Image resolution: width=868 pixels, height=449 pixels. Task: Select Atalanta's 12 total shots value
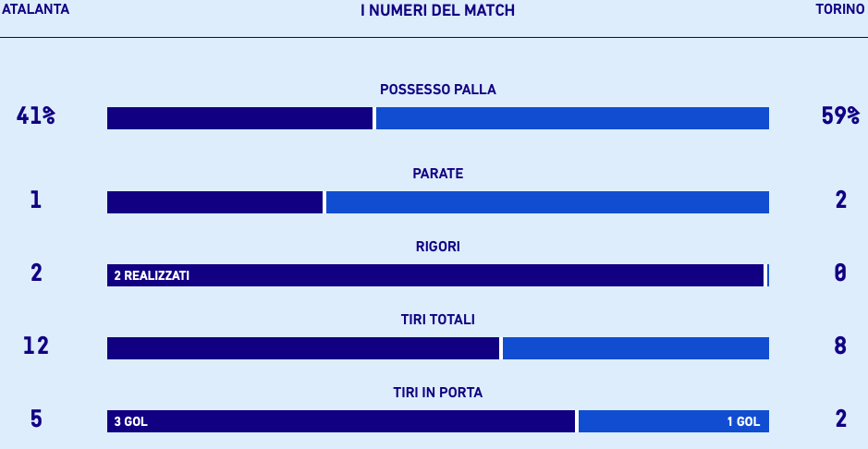coord(36,346)
